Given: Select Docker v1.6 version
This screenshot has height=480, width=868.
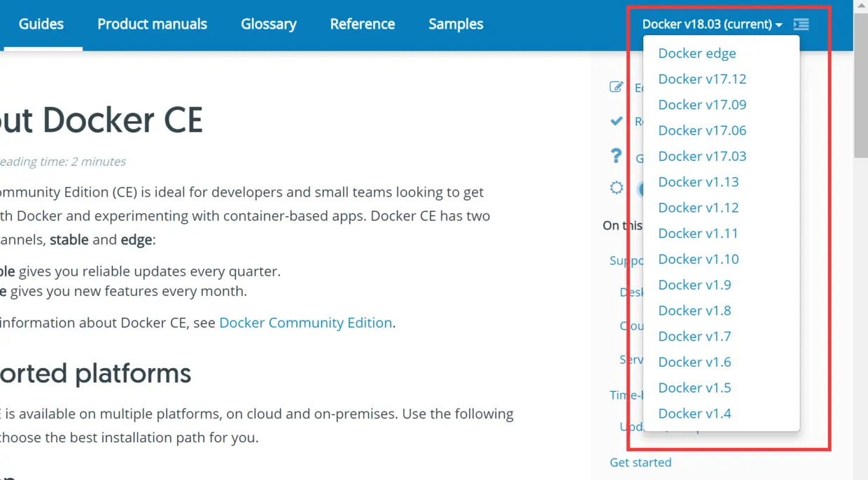Looking at the screenshot, I should 694,362.
